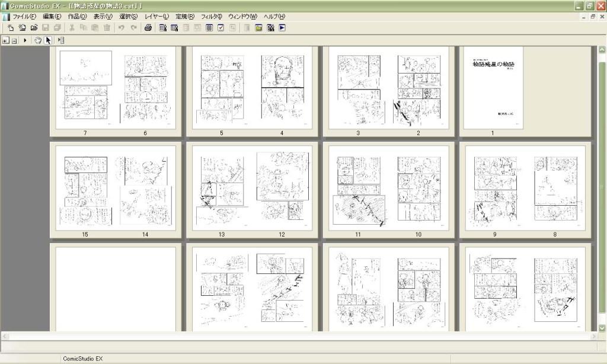
Task: Click the New Page toolbar icon
Action: [x=11, y=27]
